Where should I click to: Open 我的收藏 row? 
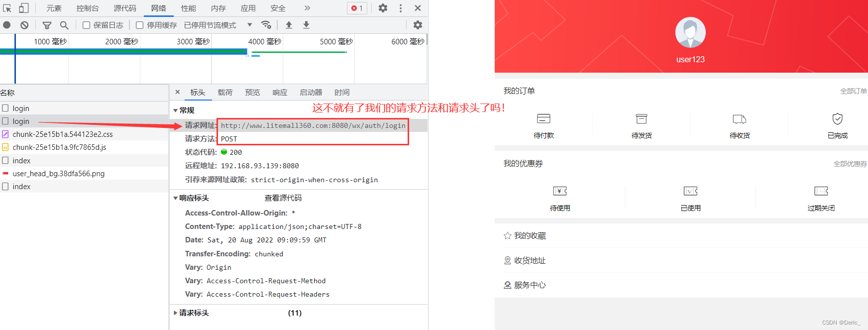(681, 235)
